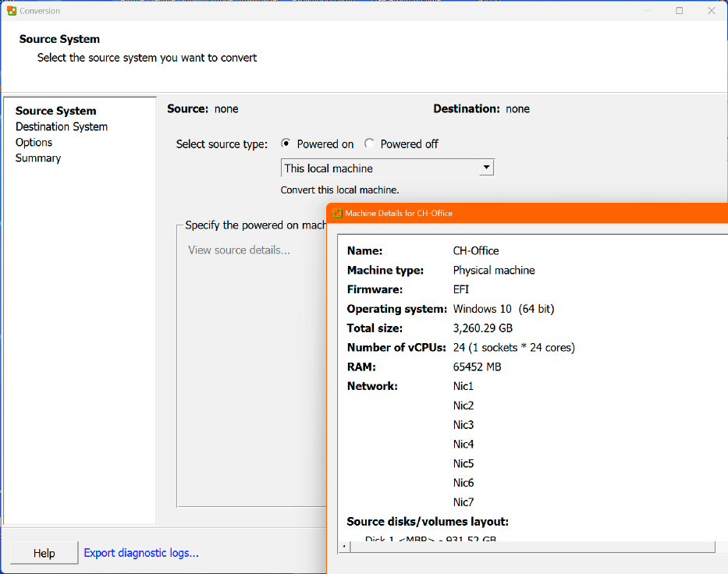Image resolution: width=728 pixels, height=574 pixels.
Task: Maximize the Conversion window
Action: pyautogui.click(x=680, y=10)
